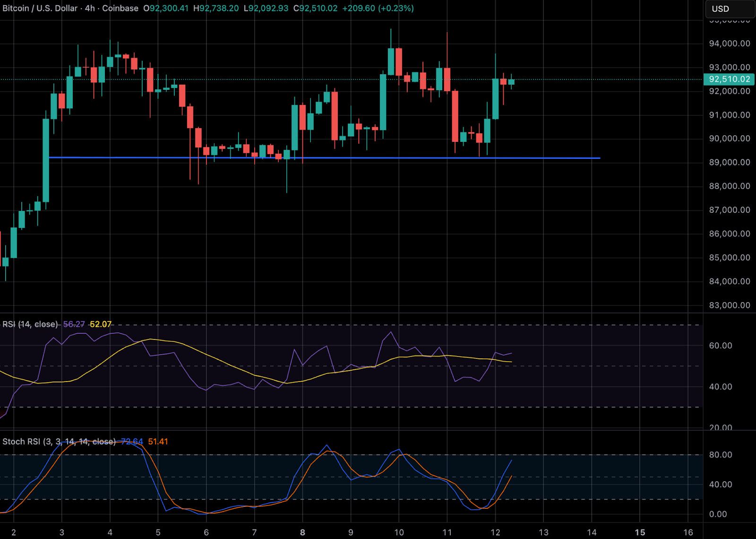
Task: Select the Coinbase exchange label
Action: 120,8
